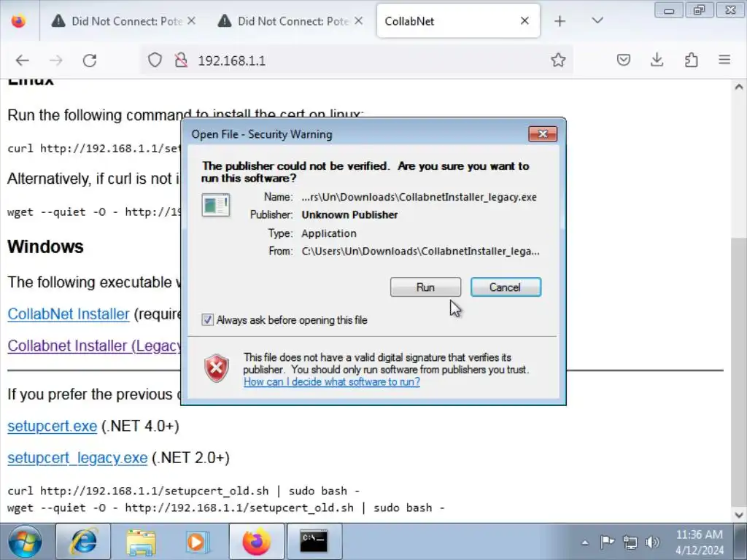
Task: Open 'How can I decide what software to run?' link
Action: click(332, 382)
